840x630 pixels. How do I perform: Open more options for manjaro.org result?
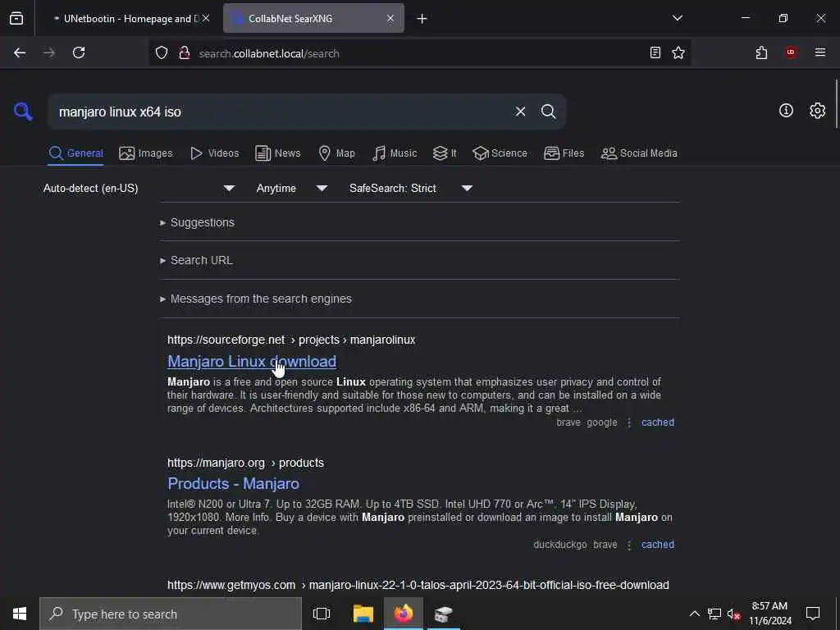(x=629, y=545)
